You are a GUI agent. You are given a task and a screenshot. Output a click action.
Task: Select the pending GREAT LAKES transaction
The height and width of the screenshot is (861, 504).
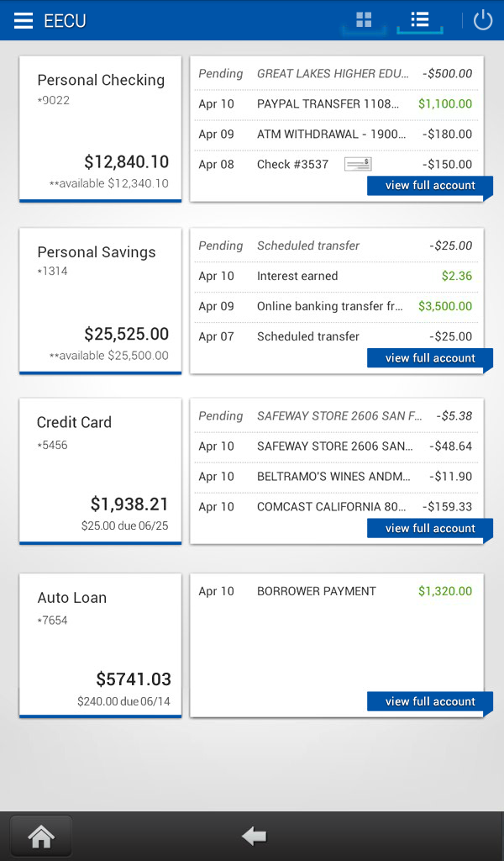pyautogui.click(x=336, y=74)
